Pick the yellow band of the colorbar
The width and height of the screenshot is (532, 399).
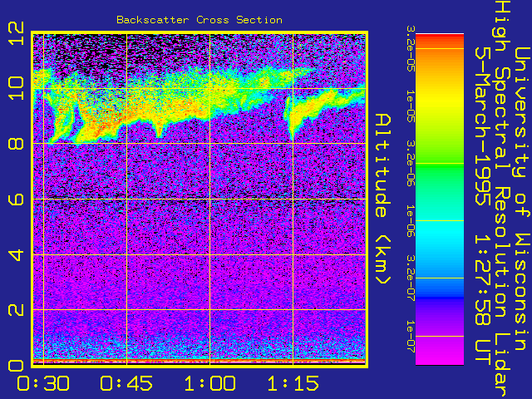440,101
